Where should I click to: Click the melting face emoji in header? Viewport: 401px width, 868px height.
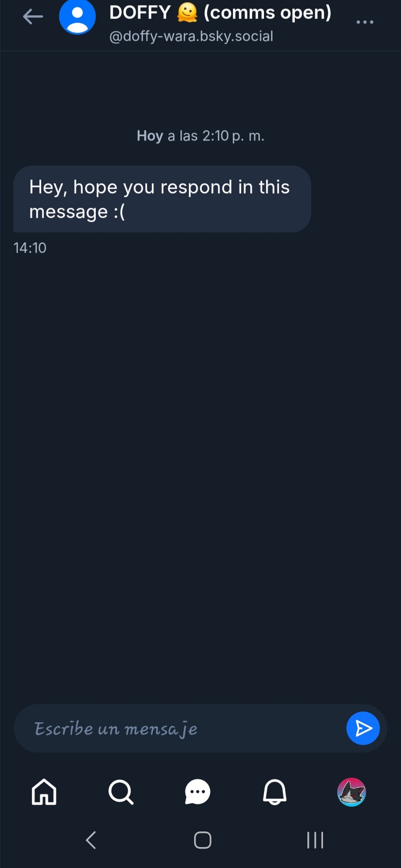[x=187, y=13]
